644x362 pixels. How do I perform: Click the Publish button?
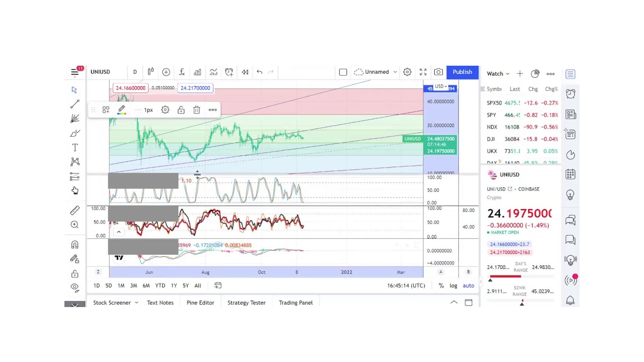pos(462,72)
